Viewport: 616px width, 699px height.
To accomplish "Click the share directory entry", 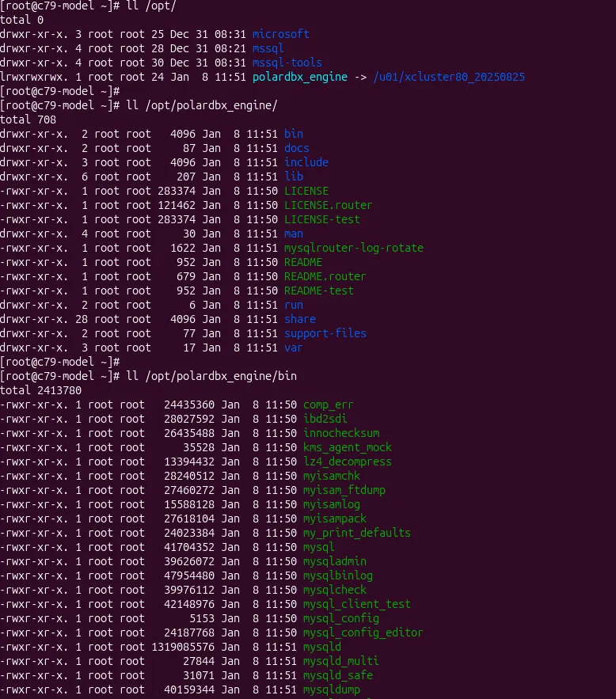I will tap(299, 319).
